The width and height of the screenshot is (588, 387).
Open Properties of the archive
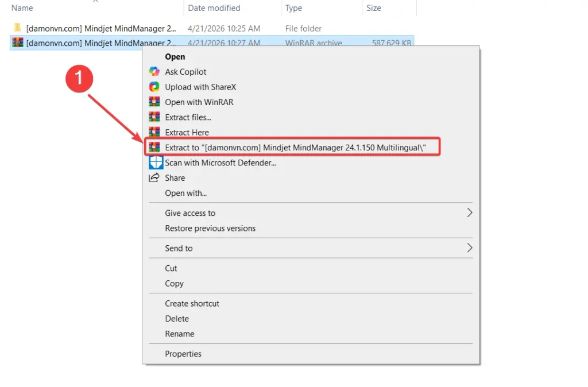[x=183, y=354]
